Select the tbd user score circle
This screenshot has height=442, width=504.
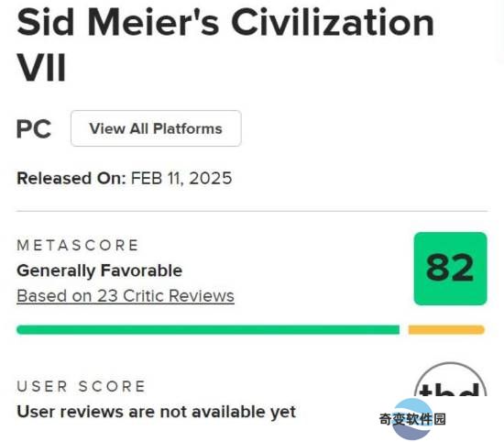(x=450, y=380)
